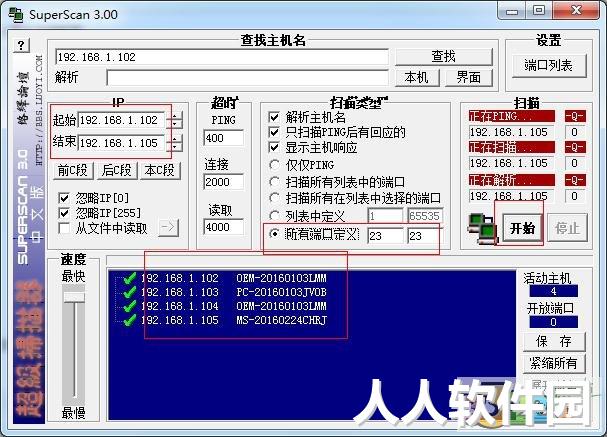Viewport: 607px width, 437px height.
Task: Toggle 只扫描PING后有回应的 checkbox
Action: click(274, 132)
